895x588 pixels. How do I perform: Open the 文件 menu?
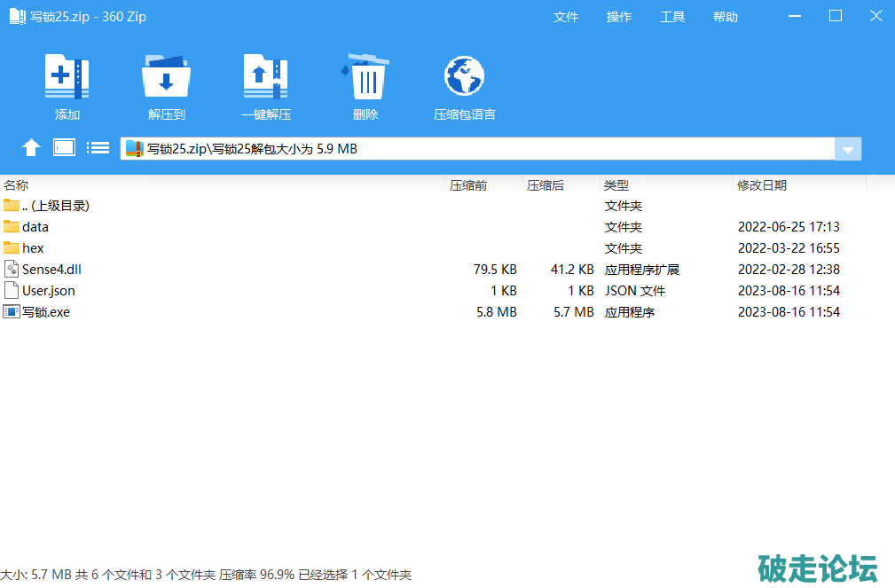tap(566, 17)
